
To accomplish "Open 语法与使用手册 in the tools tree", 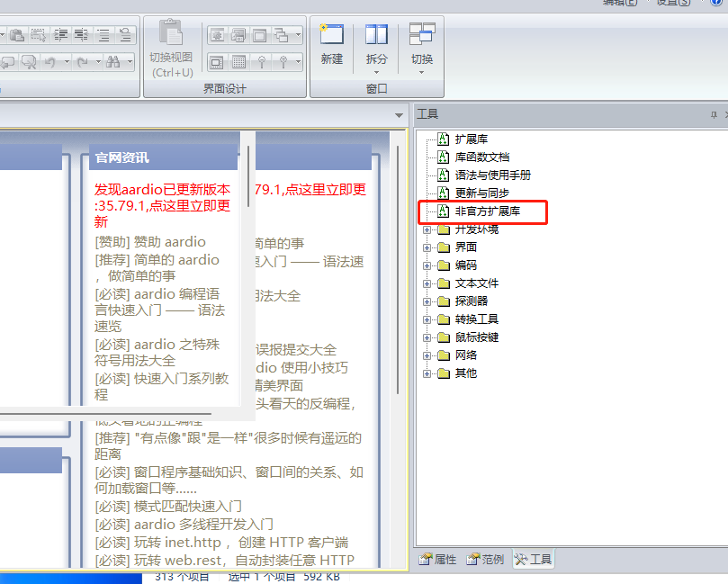I will coord(492,175).
